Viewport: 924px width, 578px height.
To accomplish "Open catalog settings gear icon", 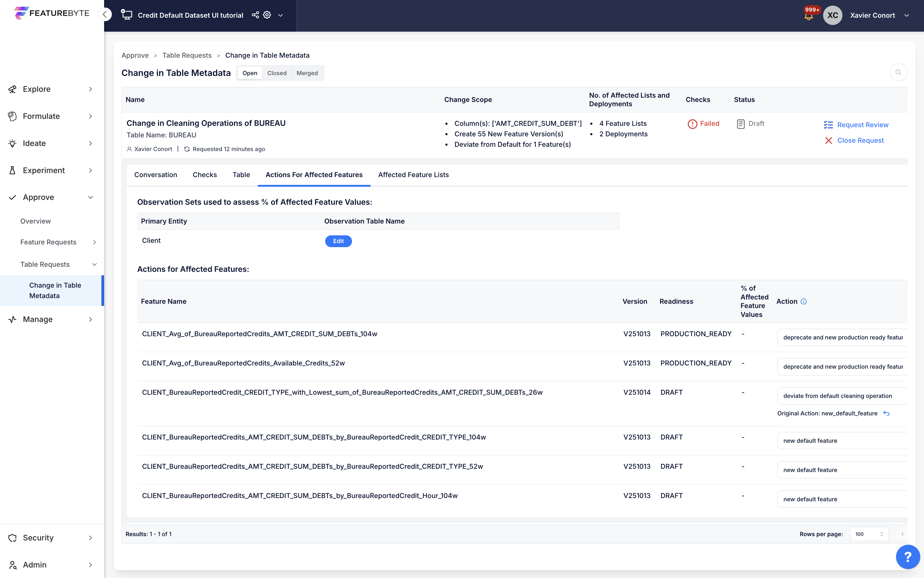I will [x=267, y=15].
